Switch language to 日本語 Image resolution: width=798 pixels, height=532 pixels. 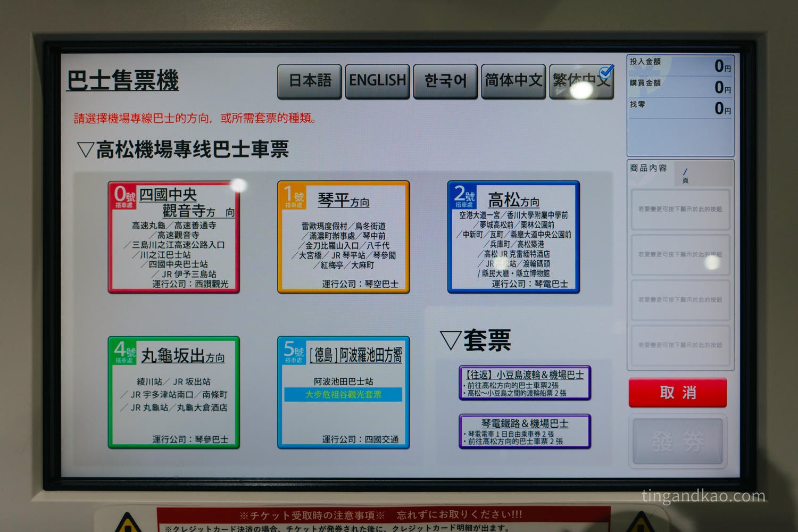pyautogui.click(x=310, y=81)
